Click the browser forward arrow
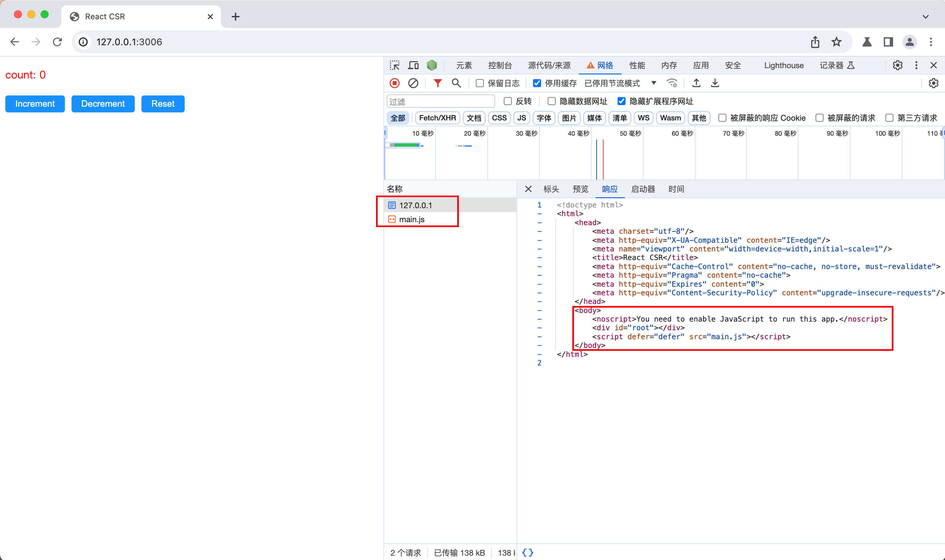Image resolution: width=945 pixels, height=560 pixels. click(36, 42)
